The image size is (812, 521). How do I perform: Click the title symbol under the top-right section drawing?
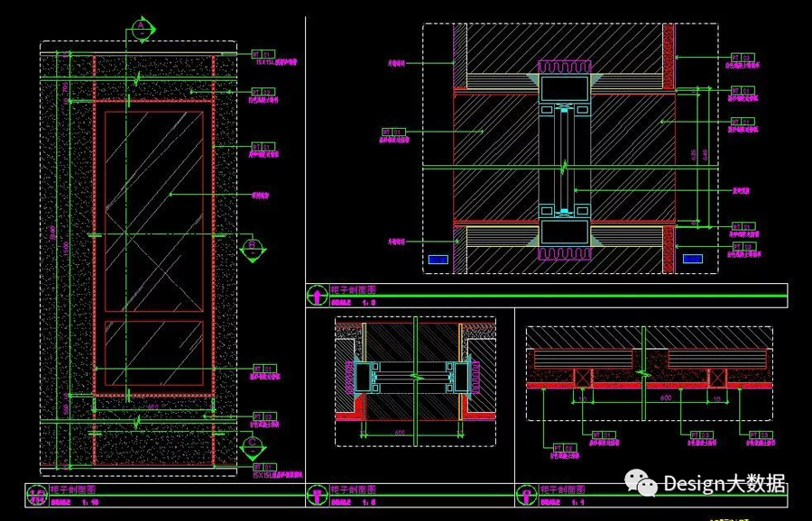(x=317, y=294)
